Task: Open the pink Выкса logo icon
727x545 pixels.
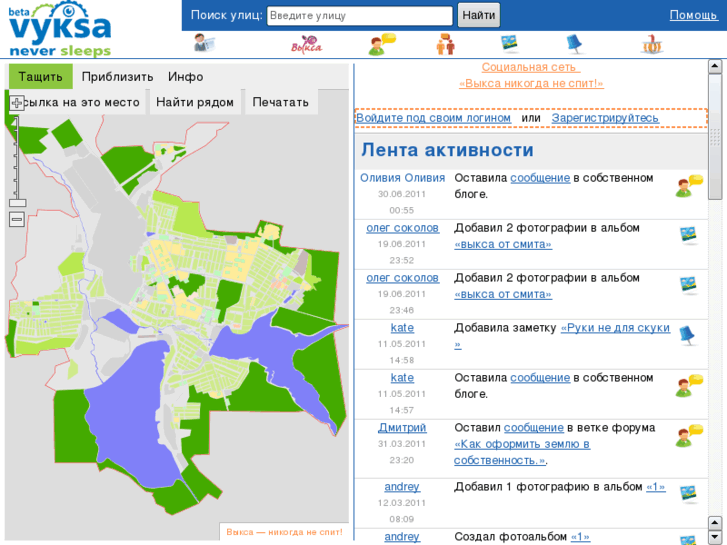Action: click(x=306, y=44)
